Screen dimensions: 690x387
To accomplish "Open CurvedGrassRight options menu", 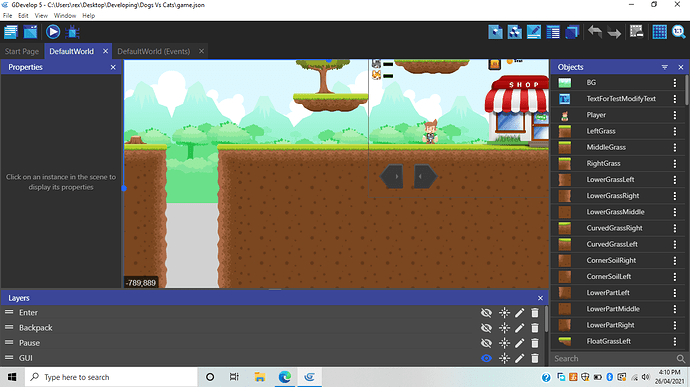I will point(675,228).
